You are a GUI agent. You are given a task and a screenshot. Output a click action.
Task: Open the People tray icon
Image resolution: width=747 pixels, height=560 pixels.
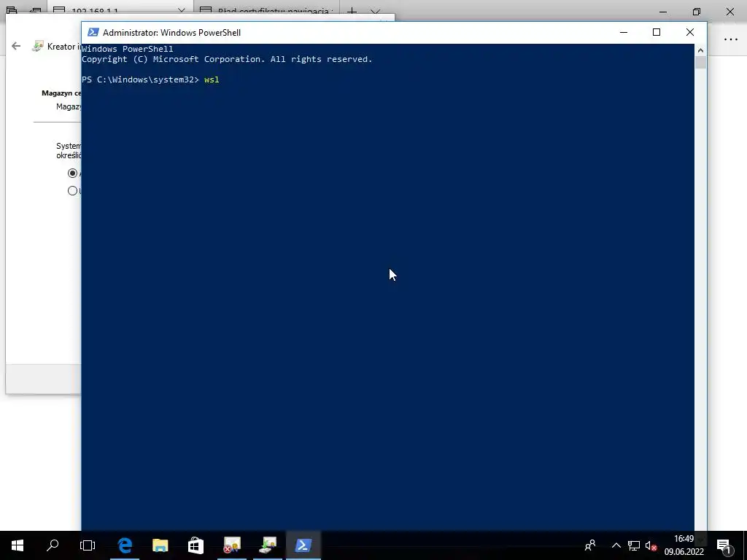[x=590, y=545]
